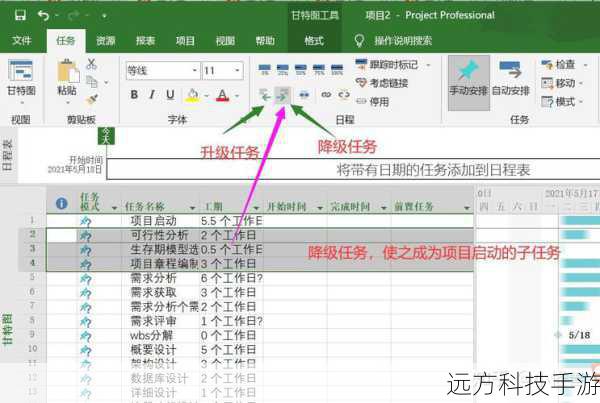The height and width of the screenshot is (403, 600).
Task: Click the Copy icon in clipboard group
Action: click(x=92, y=82)
